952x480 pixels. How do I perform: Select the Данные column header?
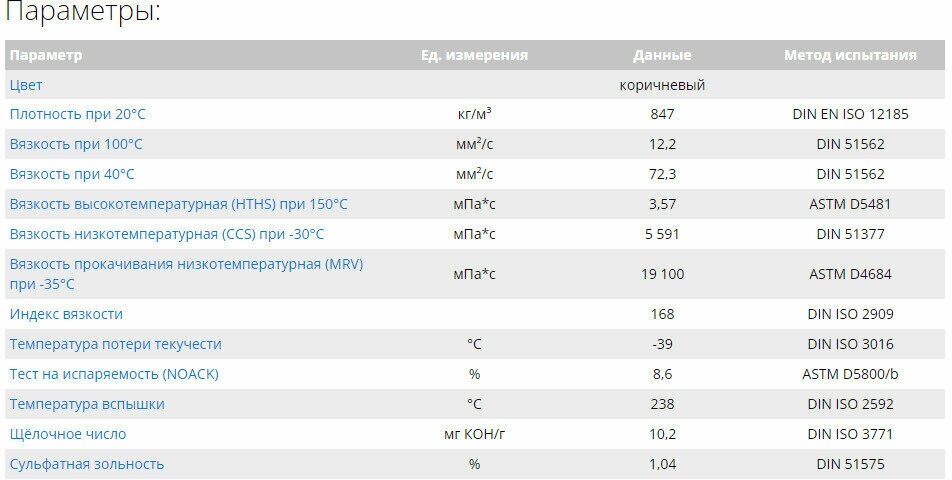[662, 55]
